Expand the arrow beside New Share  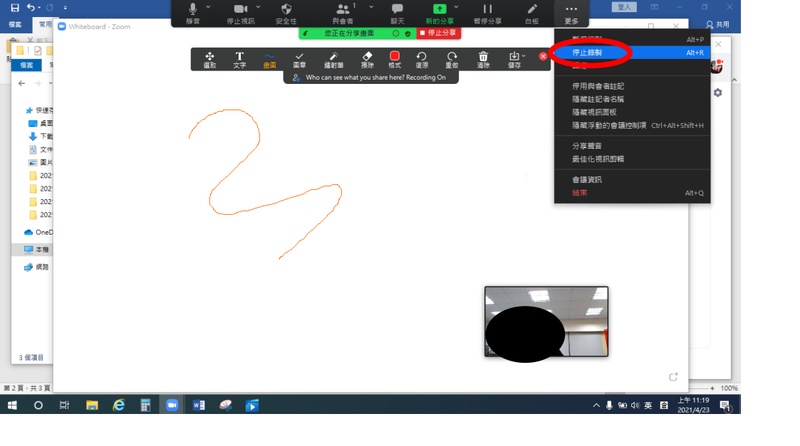[x=456, y=8]
